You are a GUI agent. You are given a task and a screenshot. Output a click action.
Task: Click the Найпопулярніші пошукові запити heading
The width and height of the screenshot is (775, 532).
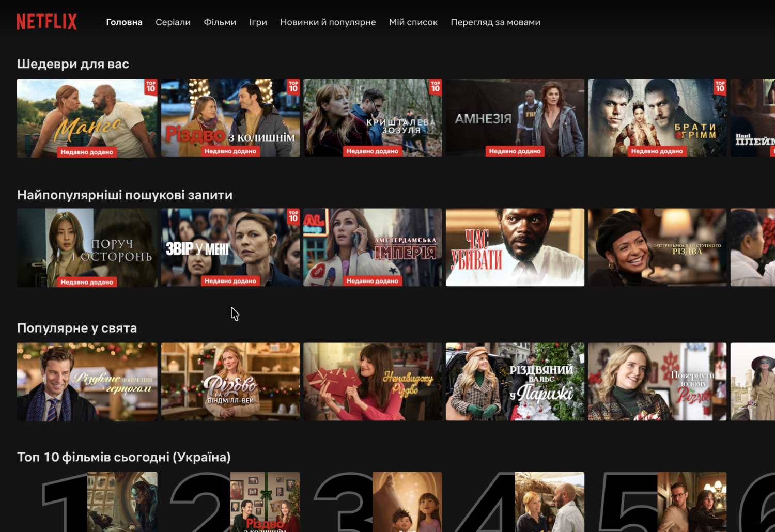(x=125, y=195)
